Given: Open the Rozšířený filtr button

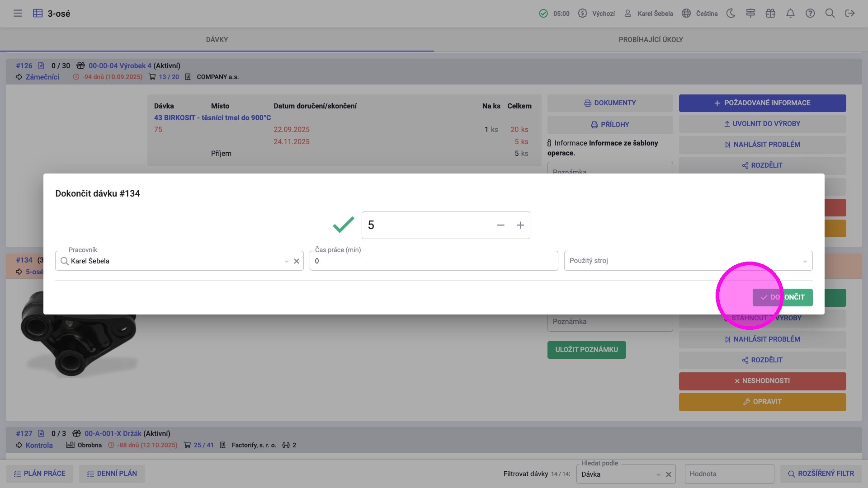Looking at the screenshot, I should click(821, 474).
